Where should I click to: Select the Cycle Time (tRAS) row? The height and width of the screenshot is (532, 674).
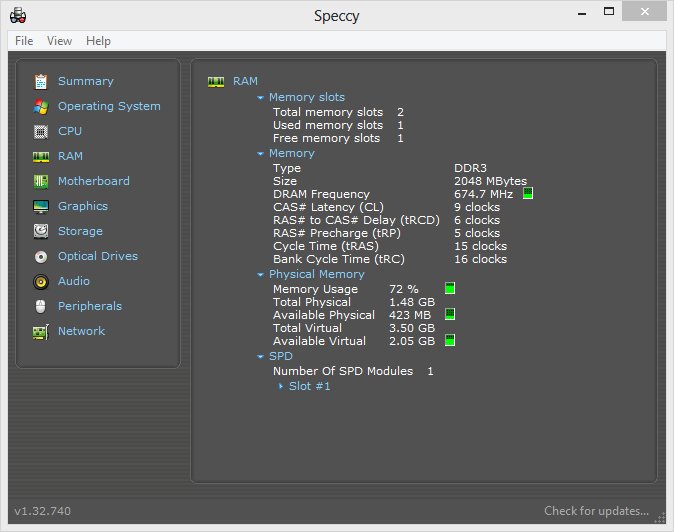390,246
